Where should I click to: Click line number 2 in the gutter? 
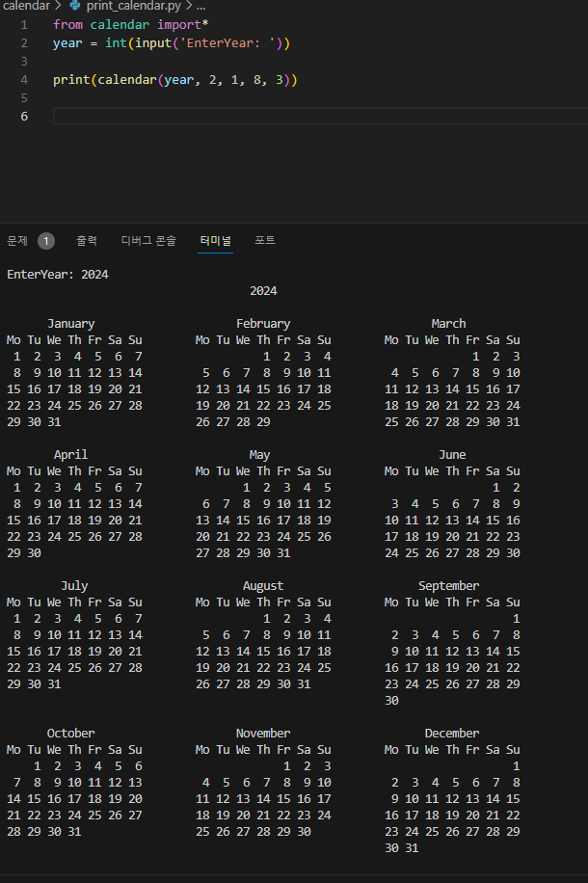pyautogui.click(x=24, y=43)
